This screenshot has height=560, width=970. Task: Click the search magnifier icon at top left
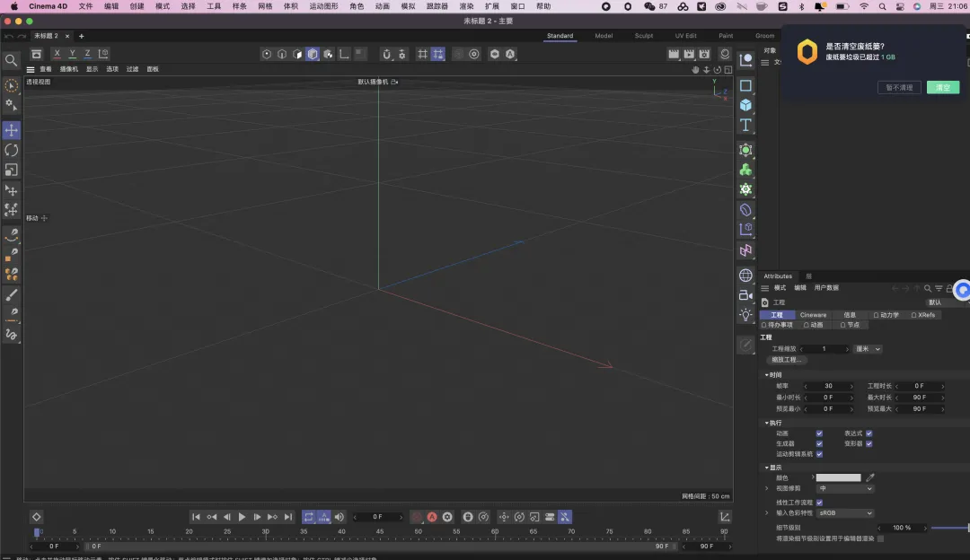point(12,60)
